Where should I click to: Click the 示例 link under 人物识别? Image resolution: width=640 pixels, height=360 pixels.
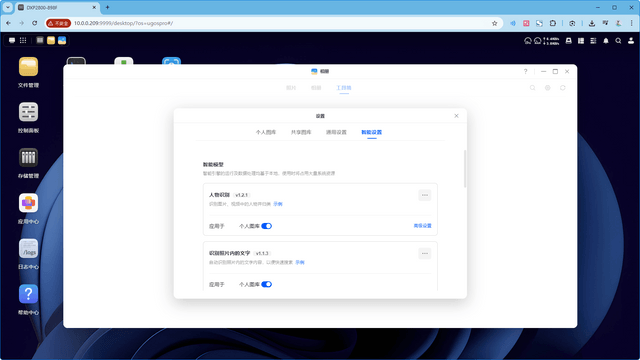click(278, 204)
